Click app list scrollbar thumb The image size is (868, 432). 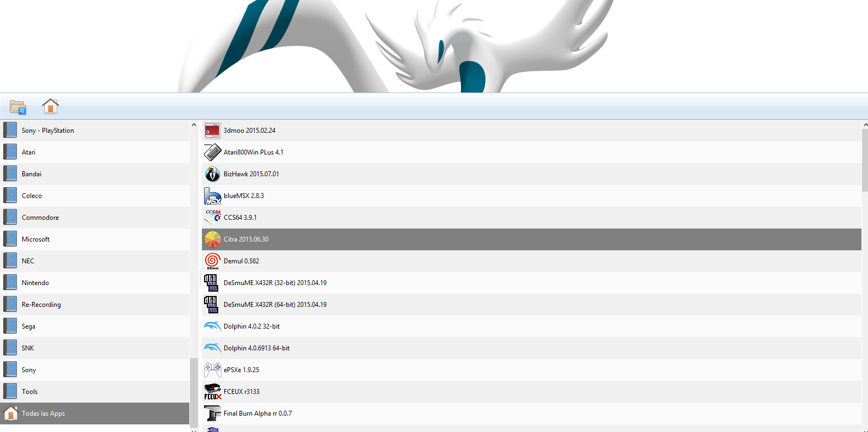[x=865, y=161]
